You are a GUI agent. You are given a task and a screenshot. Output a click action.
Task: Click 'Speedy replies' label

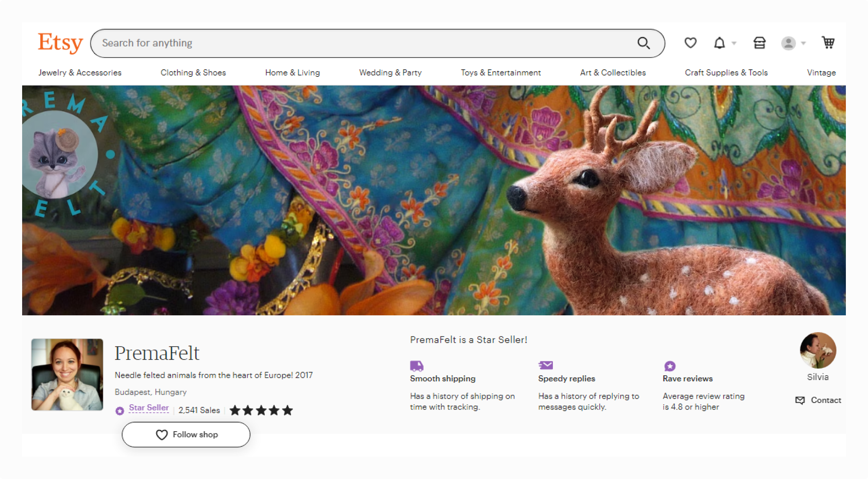(566, 378)
